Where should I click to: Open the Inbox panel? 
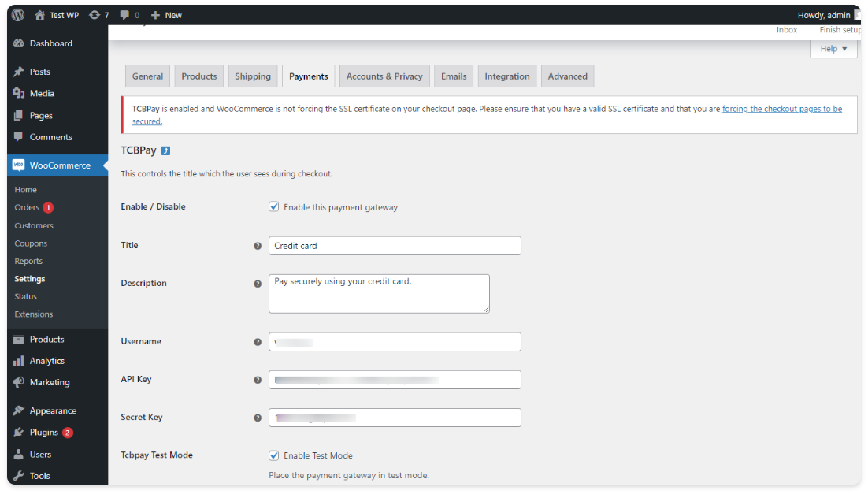pyautogui.click(x=786, y=30)
